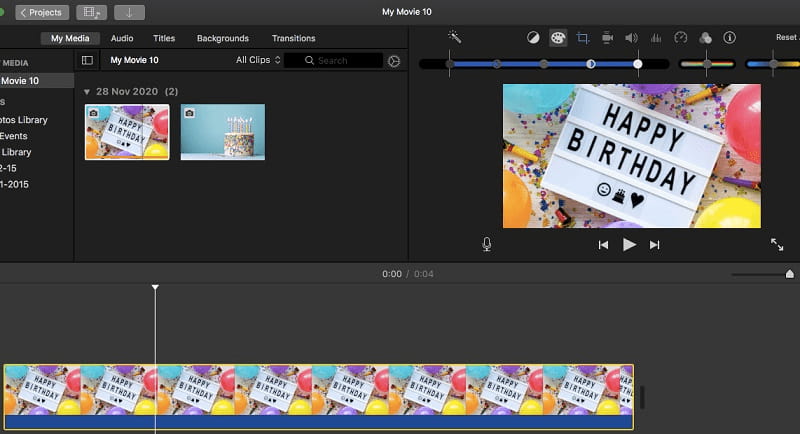Open Photos Library in sidebar
The height and width of the screenshot is (434, 800).
point(23,120)
